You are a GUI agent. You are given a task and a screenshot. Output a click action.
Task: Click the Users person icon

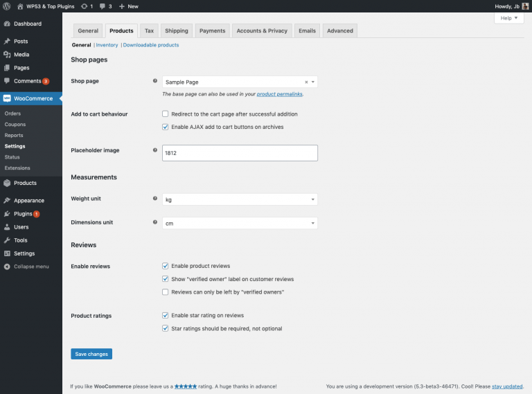[x=7, y=227]
